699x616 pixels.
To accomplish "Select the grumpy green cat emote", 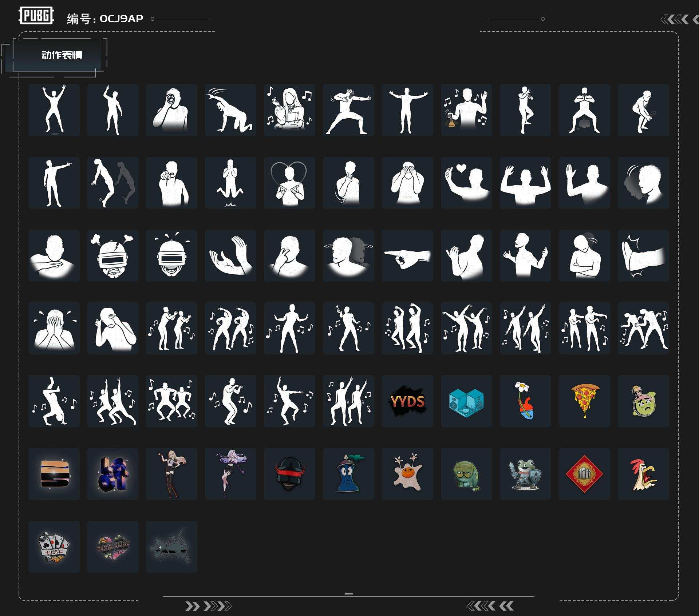I will click(466, 474).
